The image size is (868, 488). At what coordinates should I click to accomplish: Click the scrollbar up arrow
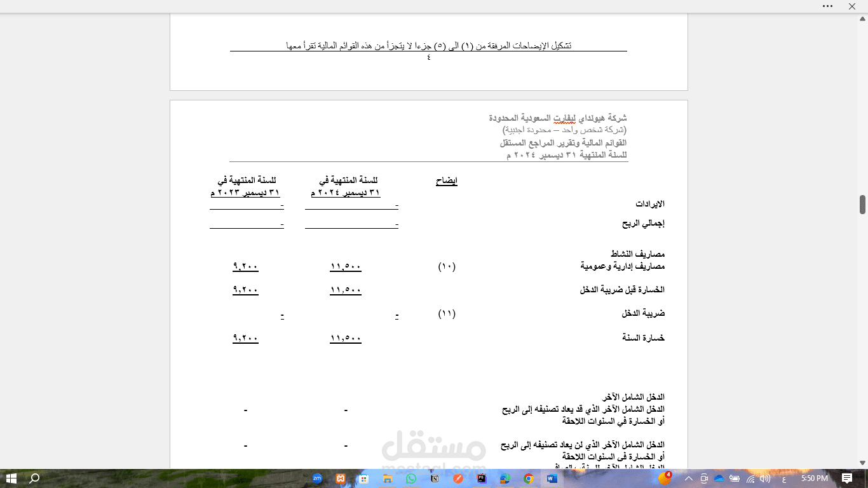click(x=862, y=18)
